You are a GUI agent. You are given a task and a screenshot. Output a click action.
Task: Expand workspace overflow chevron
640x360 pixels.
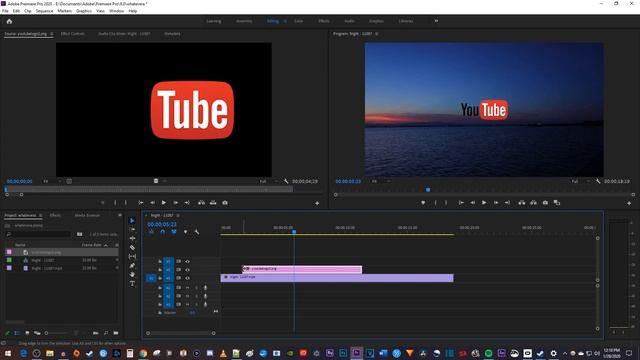(436, 21)
